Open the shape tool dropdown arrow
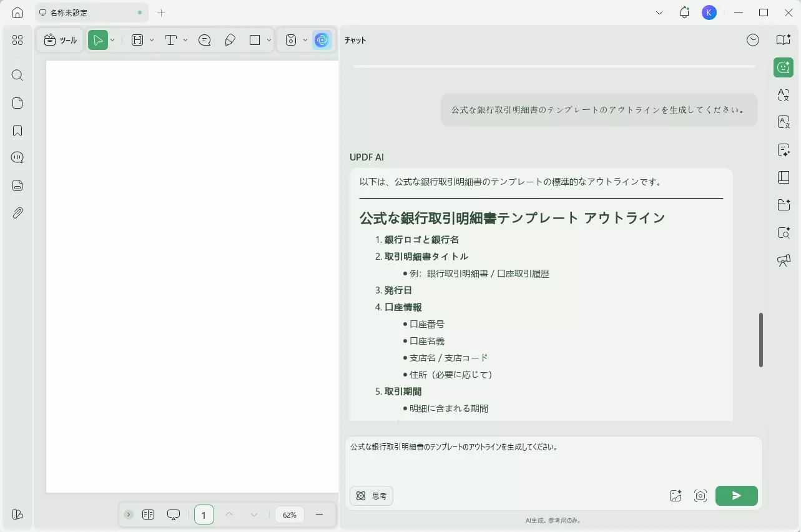Screen dimensions: 801x532 tap(268, 39)
